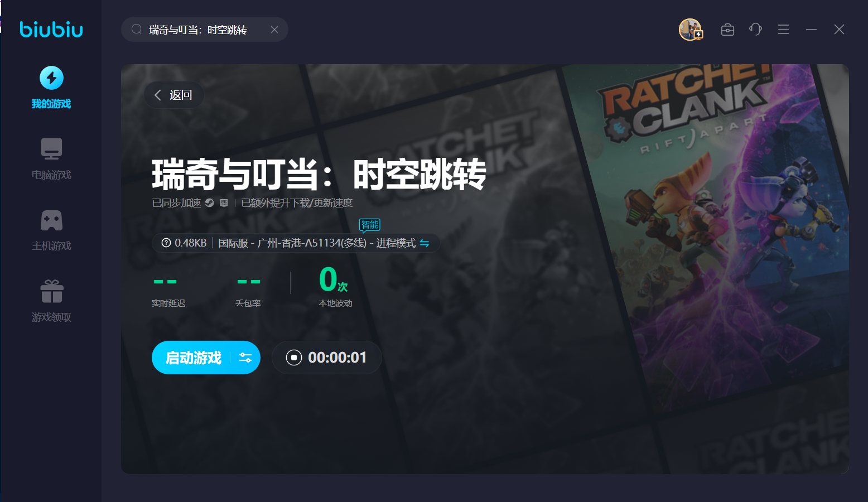Screen dimensions: 868x502
Task: Switch to 电脑游戏 (PC Games) tab
Action: pyautogui.click(x=51, y=158)
